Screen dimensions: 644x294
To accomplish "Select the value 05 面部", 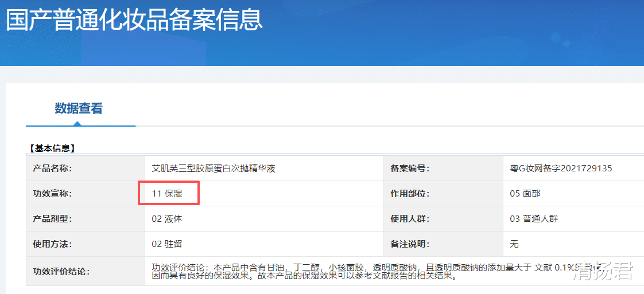I will coord(525,194).
